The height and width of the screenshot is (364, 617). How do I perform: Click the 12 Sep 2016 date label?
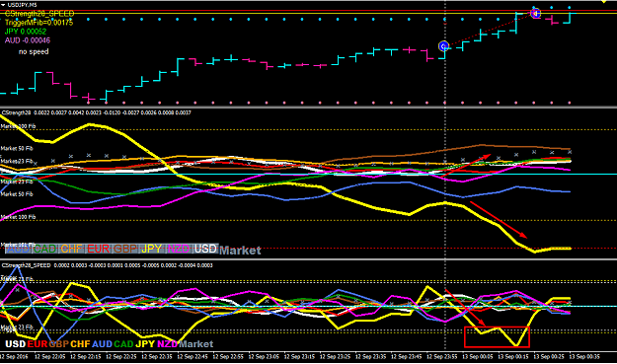tap(14, 356)
